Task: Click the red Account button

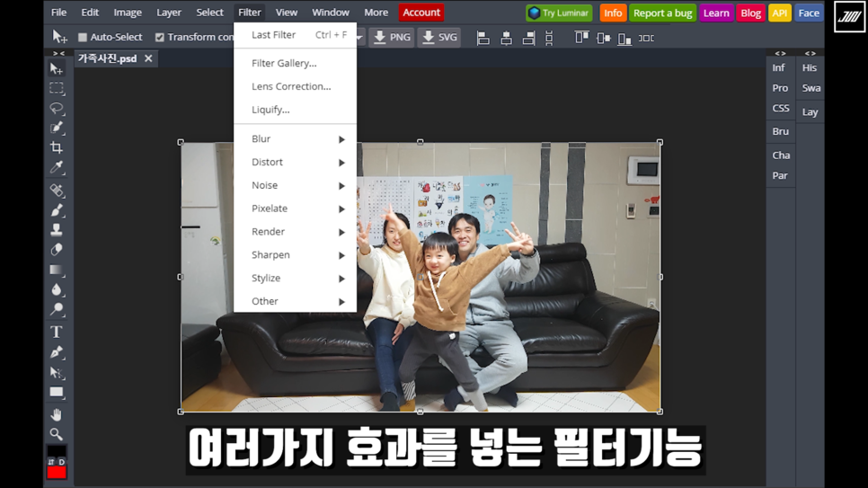Action: point(421,13)
